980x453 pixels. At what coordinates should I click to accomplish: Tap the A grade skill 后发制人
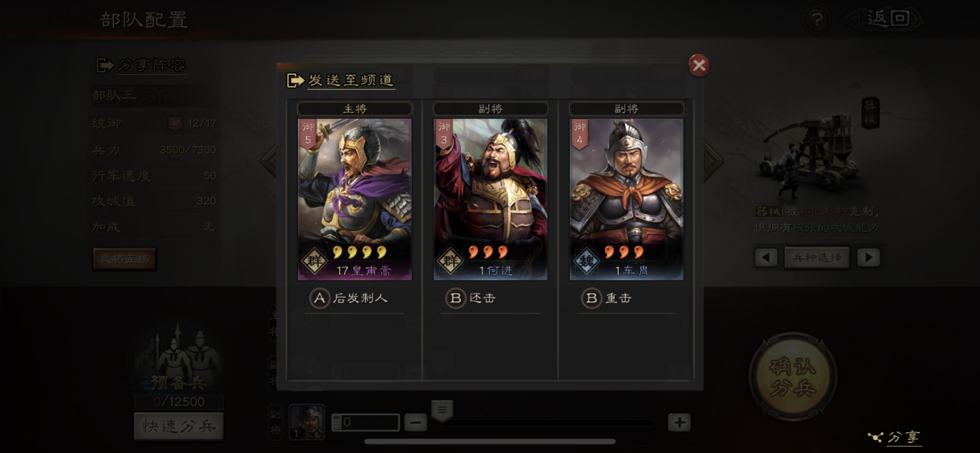(x=349, y=298)
